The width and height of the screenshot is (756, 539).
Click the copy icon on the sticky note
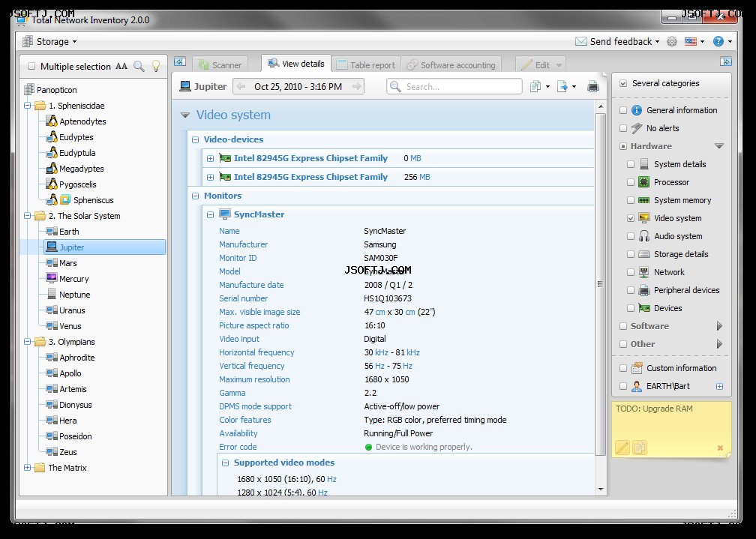[x=640, y=448]
